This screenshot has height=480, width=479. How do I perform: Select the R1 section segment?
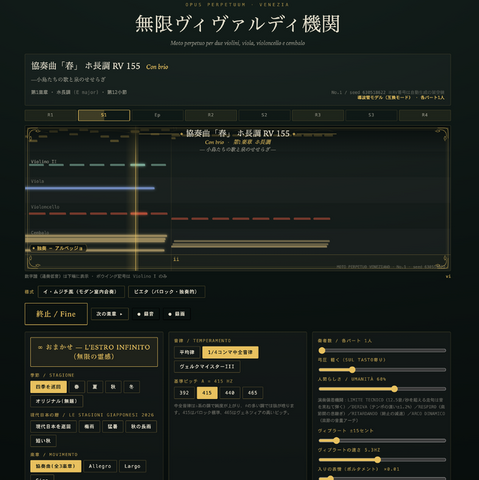(x=50, y=115)
